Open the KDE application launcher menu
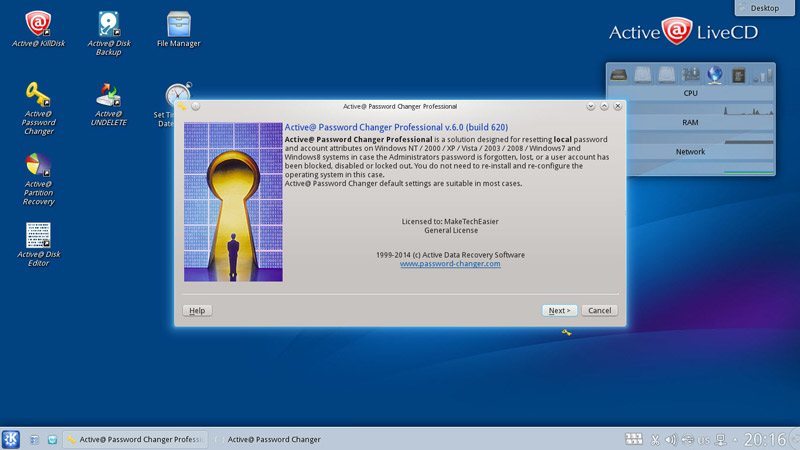The width and height of the screenshot is (800, 450). point(12,439)
